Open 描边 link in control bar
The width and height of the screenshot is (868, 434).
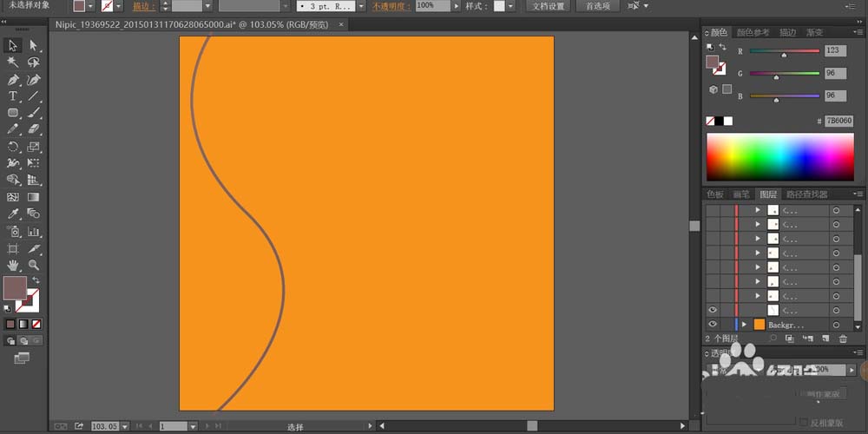click(x=144, y=6)
